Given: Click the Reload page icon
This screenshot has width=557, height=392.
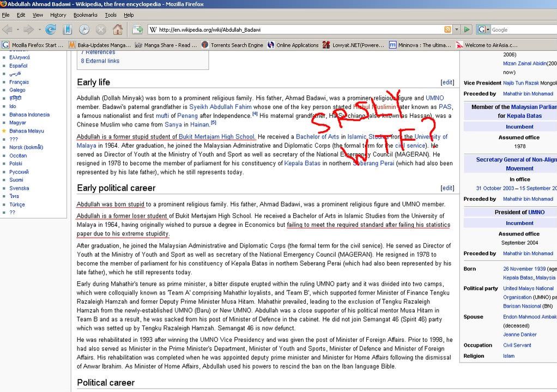Looking at the screenshot, I should click(x=51, y=29).
